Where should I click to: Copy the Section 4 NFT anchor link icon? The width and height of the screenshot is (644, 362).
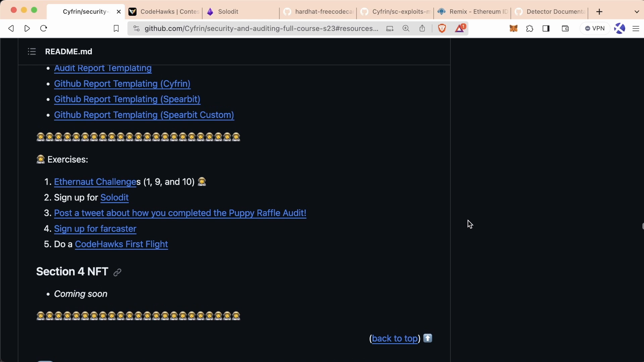(x=117, y=273)
